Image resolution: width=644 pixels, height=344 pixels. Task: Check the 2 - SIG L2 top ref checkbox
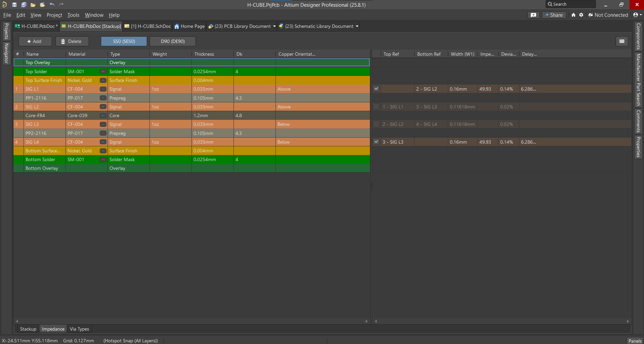[x=376, y=124]
